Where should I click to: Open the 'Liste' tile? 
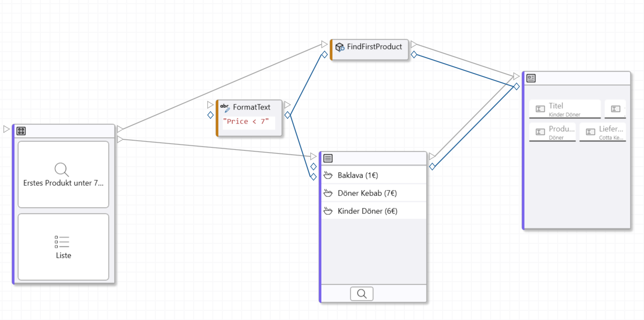63,247
